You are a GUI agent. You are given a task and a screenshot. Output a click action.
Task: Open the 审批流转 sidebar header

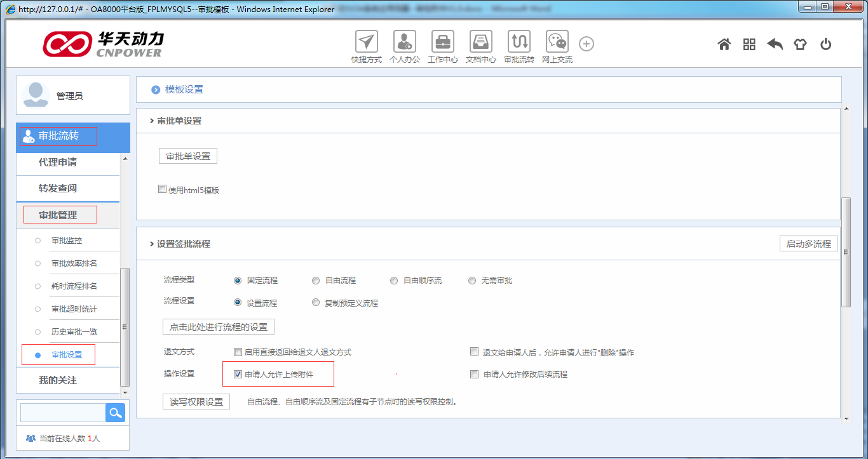coord(73,136)
